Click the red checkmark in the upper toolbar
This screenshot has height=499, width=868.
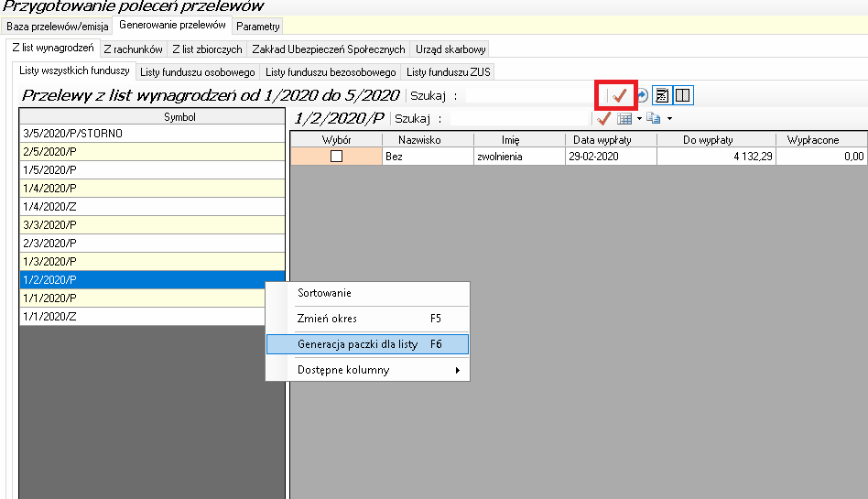tap(620, 95)
